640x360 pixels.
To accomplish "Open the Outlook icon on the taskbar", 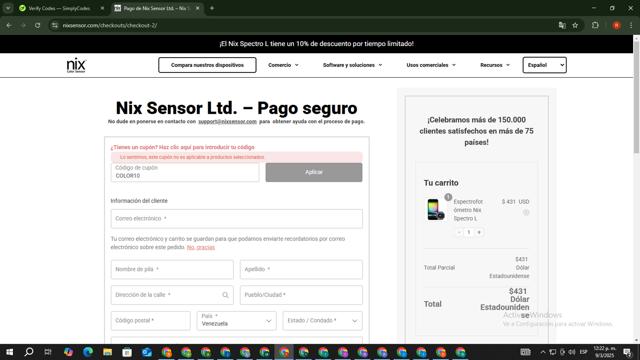I will [x=147, y=352].
